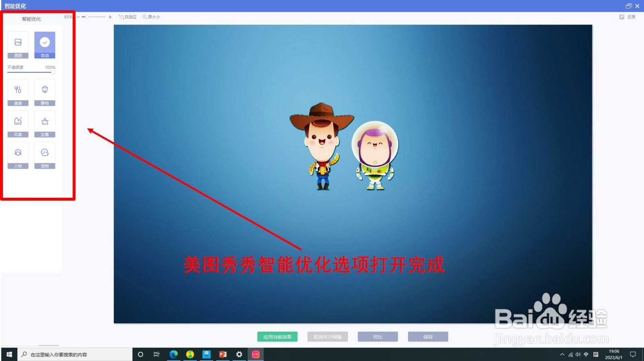Apply the 风景 landscape preset

(18, 124)
